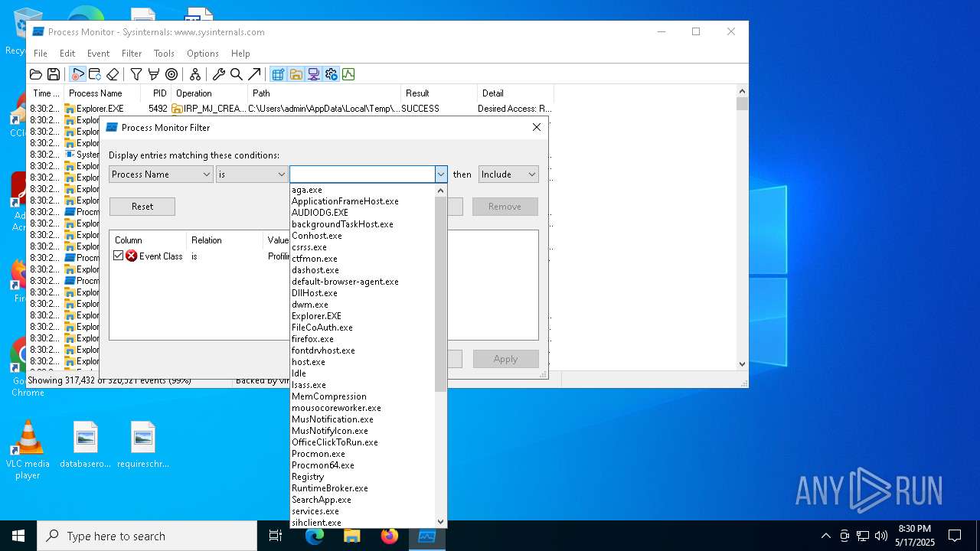Open File menu in Process Monitor
This screenshot has height=551, width=980.
click(x=41, y=54)
